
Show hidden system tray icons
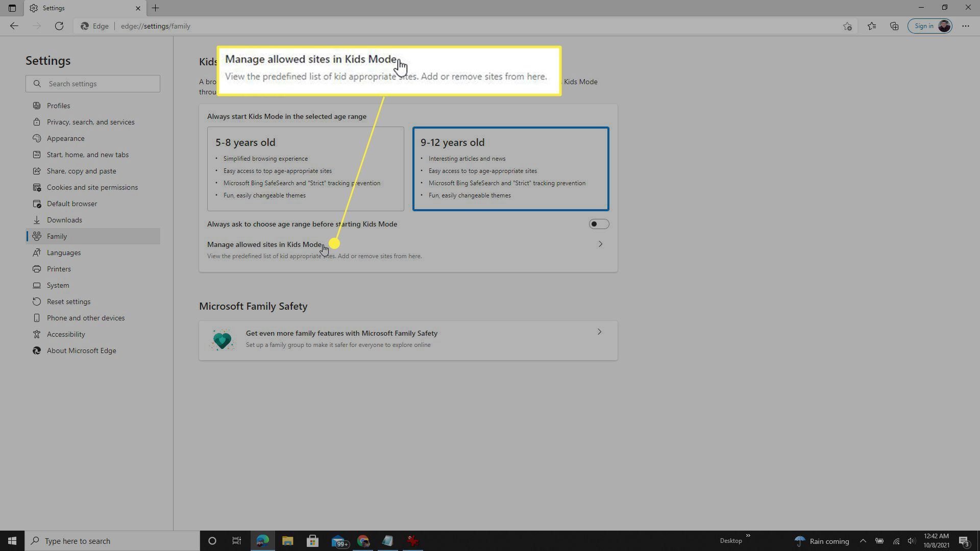coord(863,541)
